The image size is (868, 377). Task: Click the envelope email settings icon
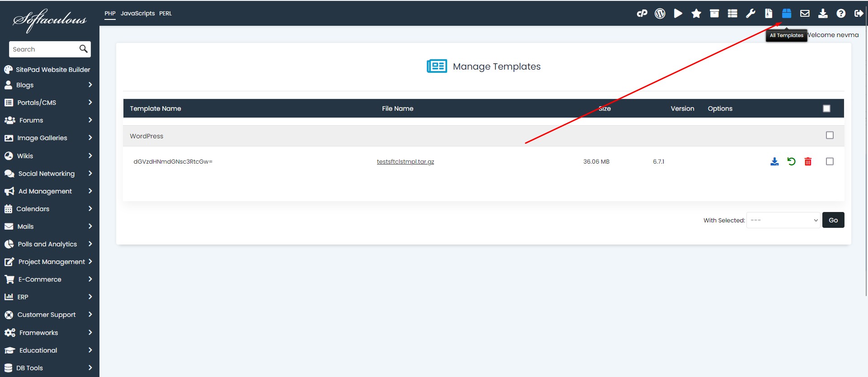click(805, 14)
